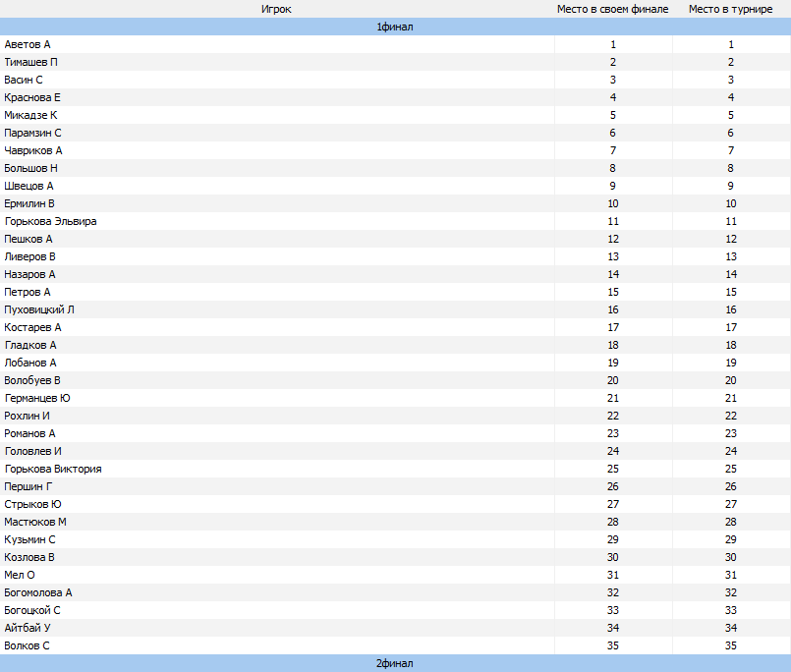This screenshot has width=791, height=672.
Task: Select player Першин Г
Action: [28, 486]
